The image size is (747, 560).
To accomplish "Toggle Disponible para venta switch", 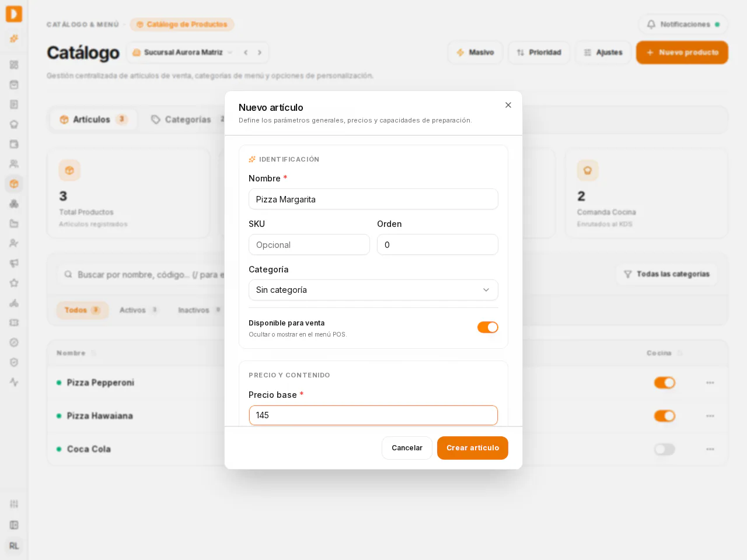I will 488,327.
